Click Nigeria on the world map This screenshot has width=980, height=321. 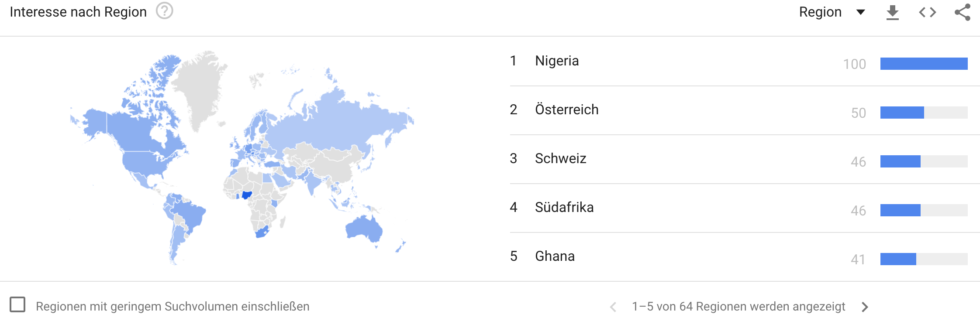[x=247, y=195]
